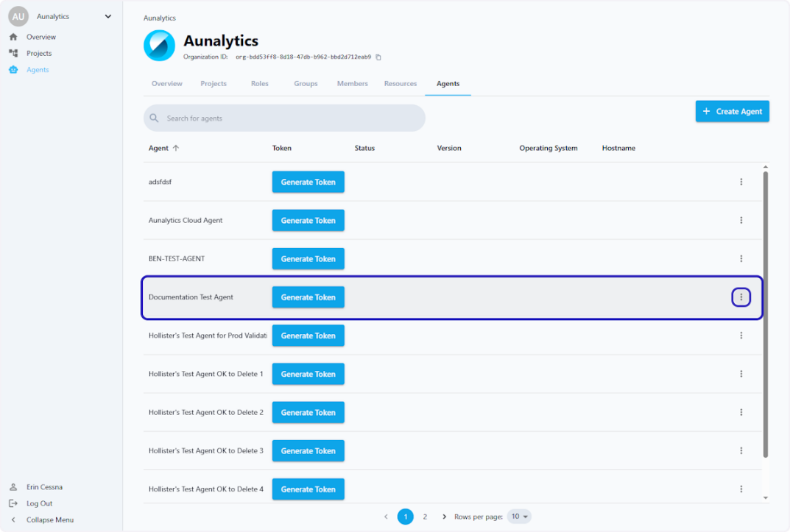Generate a token for adsfdsf

pos(308,182)
